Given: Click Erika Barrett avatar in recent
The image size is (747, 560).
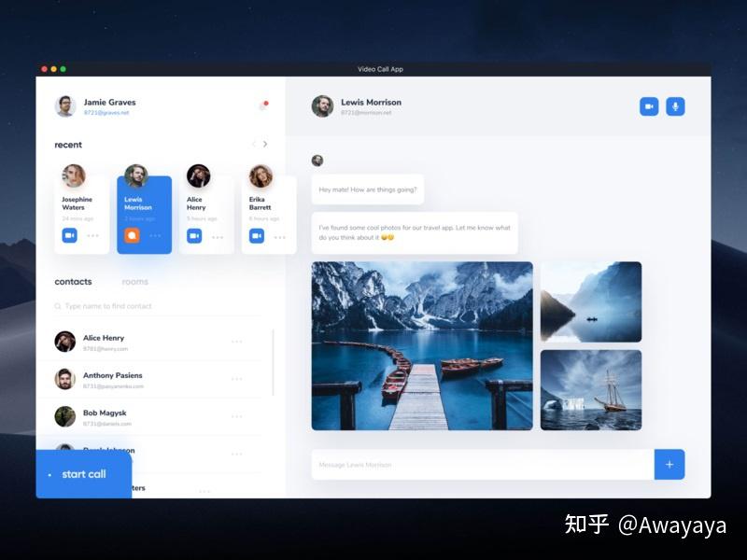Looking at the screenshot, I should (261, 175).
